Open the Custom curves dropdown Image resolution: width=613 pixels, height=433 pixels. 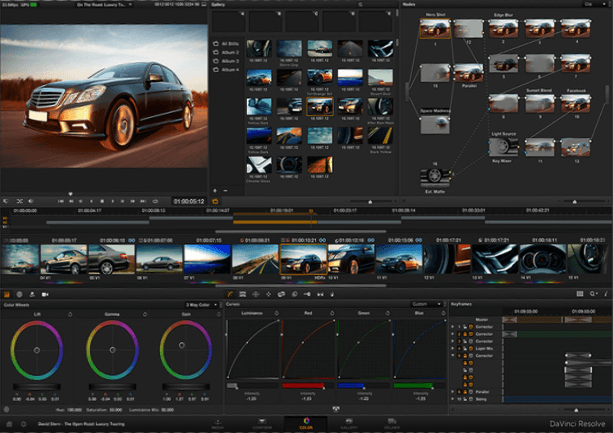[x=427, y=304]
